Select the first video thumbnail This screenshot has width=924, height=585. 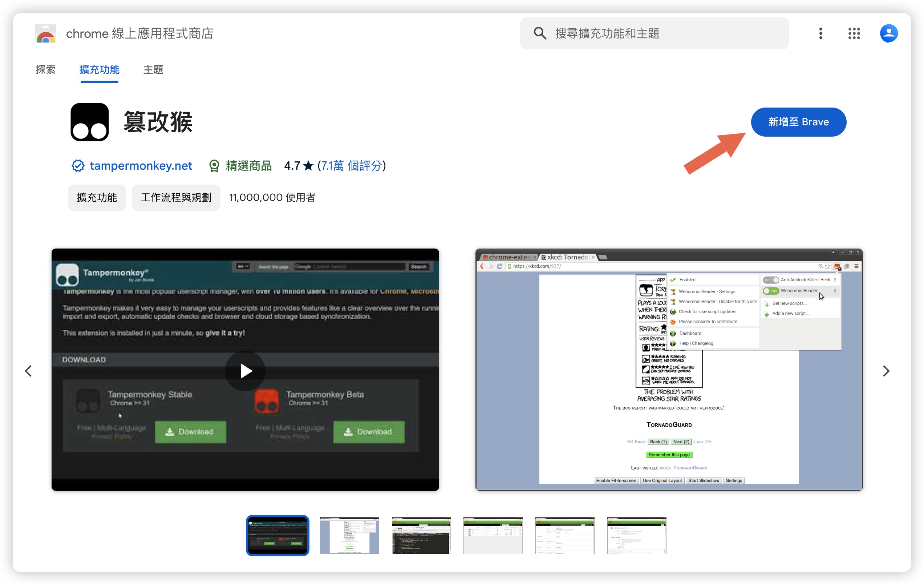[x=277, y=535]
